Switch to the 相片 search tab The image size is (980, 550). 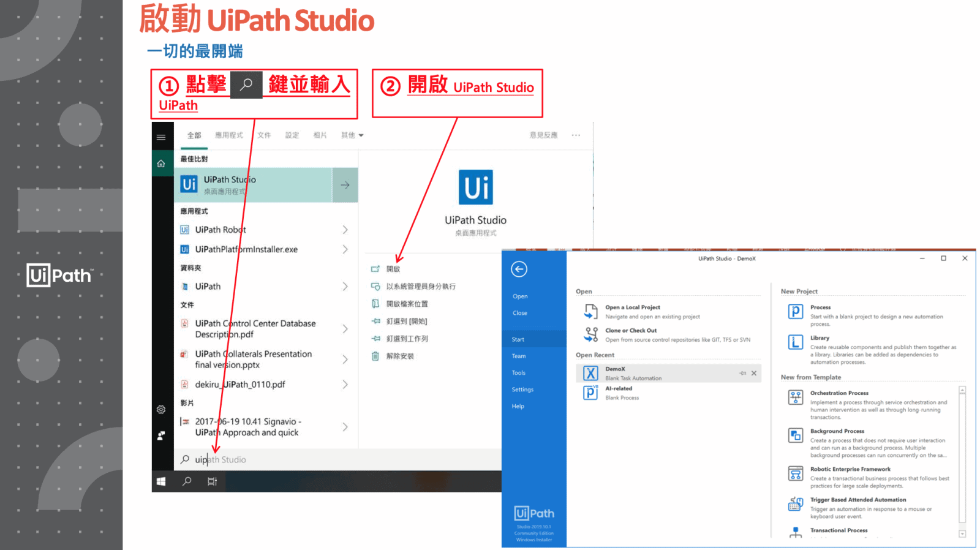pyautogui.click(x=320, y=135)
